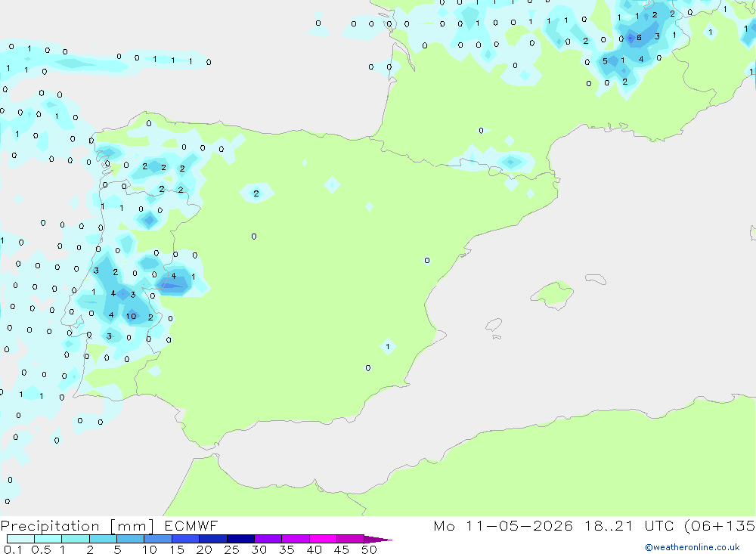This screenshot has height=554, width=756.
Task: Pick the magenta swatch between 40 and 45
Action: pyautogui.click(x=323, y=539)
